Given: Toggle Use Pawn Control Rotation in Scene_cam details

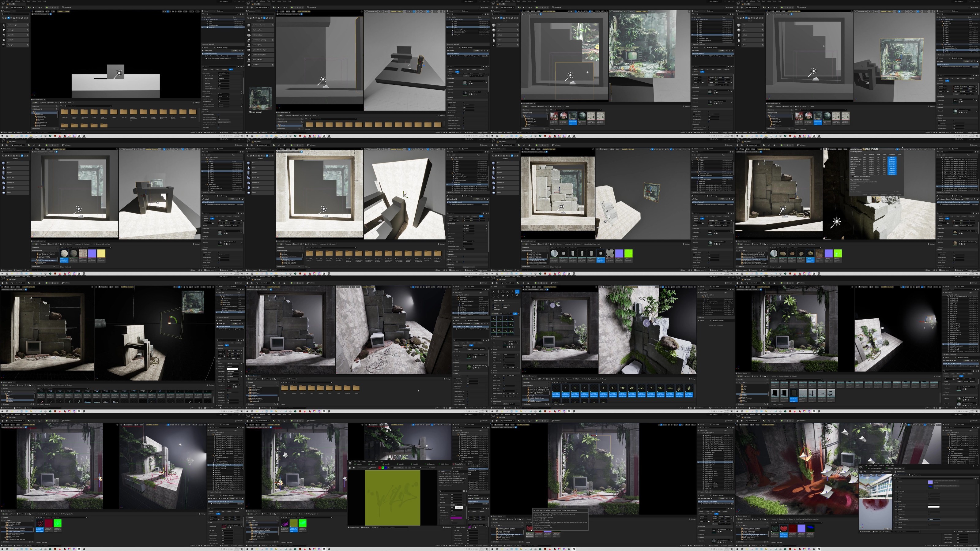Looking at the screenshot, I should click(219, 117).
